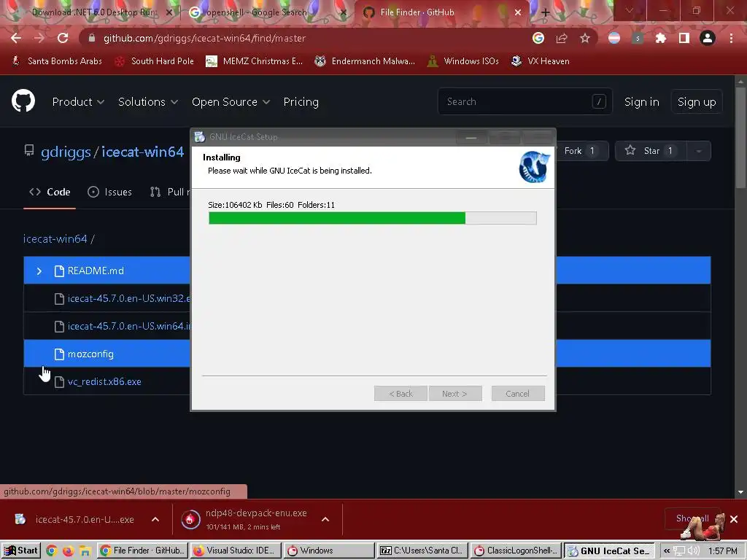Expand hidden system tray icons chevron

point(667,551)
